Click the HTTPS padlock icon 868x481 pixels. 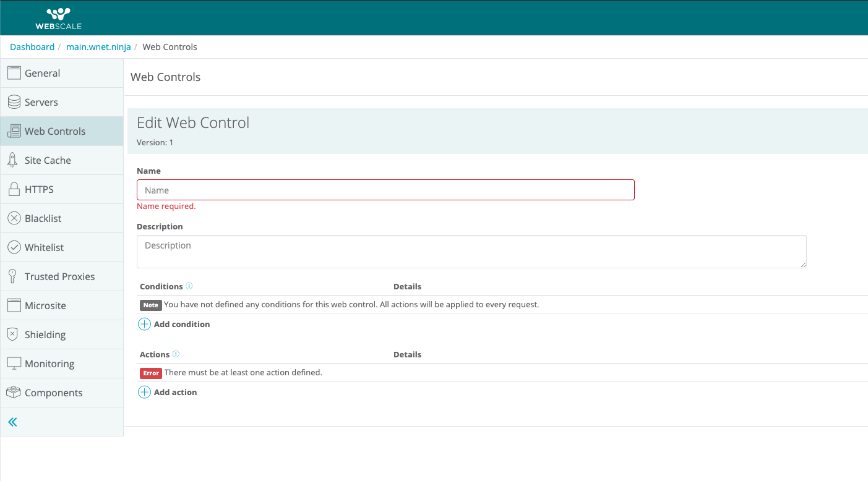[x=14, y=189]
